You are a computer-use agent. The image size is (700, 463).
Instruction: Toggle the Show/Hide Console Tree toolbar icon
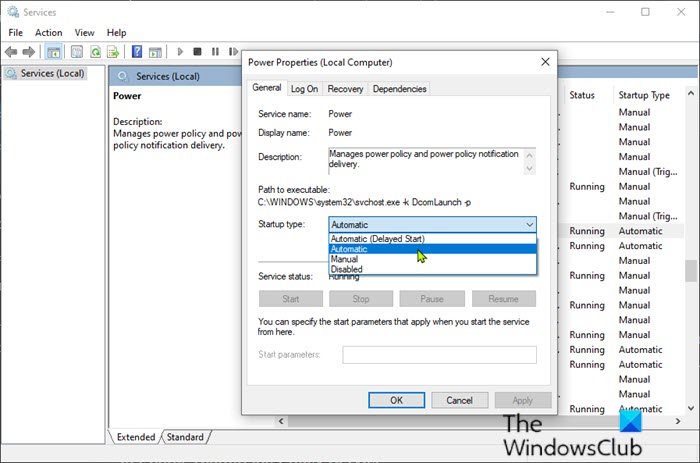coord(54,52)
